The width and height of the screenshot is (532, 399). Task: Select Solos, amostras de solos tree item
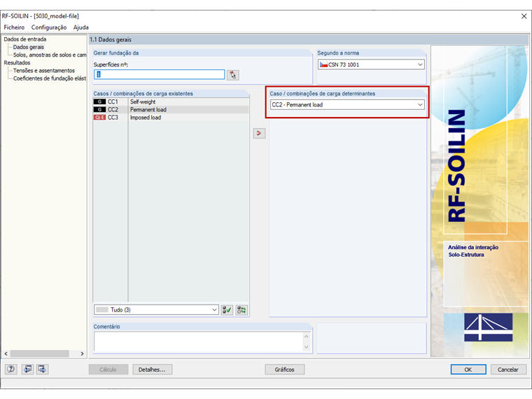(x=50, y=55)
